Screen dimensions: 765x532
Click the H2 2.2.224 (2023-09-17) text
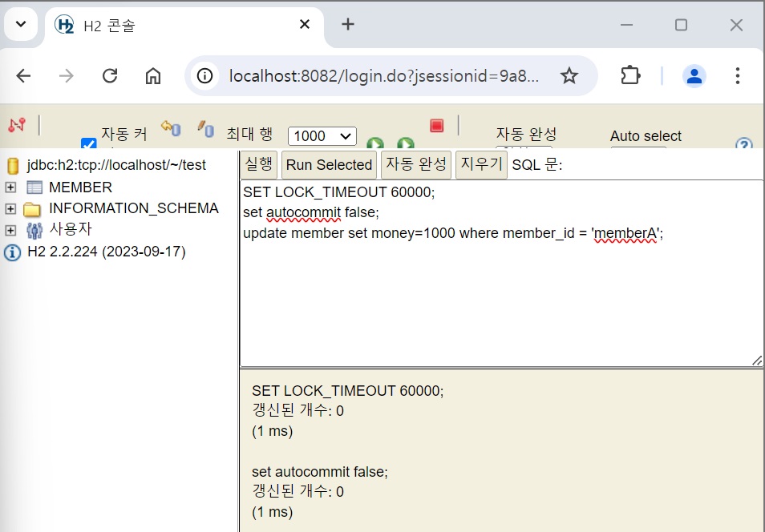[x=107, y=252]
